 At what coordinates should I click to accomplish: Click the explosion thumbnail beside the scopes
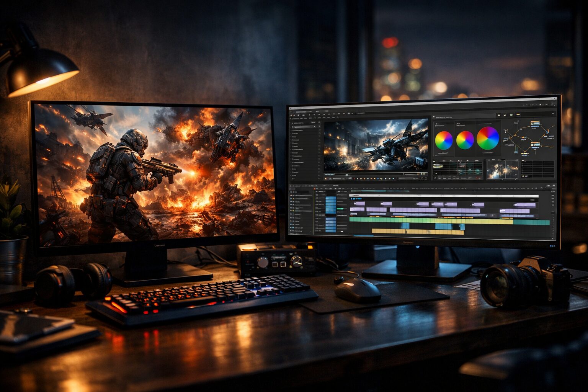point(502,170)
